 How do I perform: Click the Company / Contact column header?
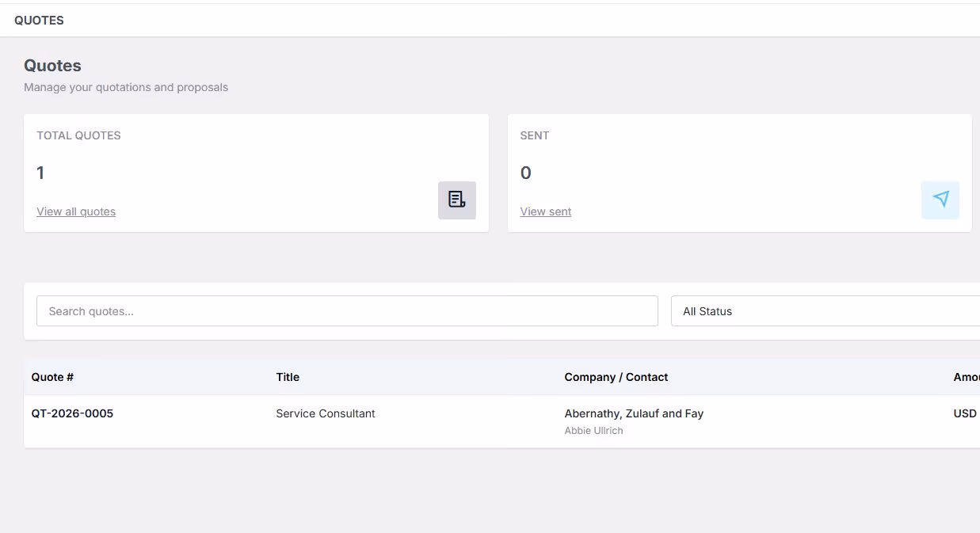pos(616,377)
